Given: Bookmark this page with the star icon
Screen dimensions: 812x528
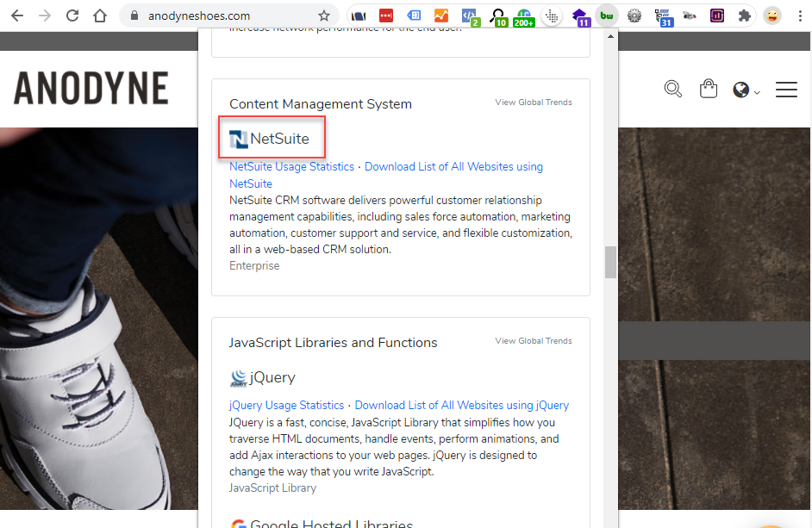Looking at the screenshot, I should tap(324, 16).
